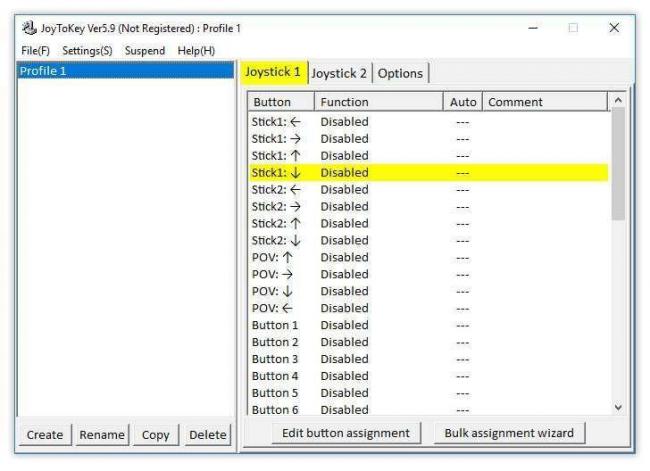Select the highlighted Stick1 down arrow row
Screen dimensions: 650x471
tap(429, 173)
